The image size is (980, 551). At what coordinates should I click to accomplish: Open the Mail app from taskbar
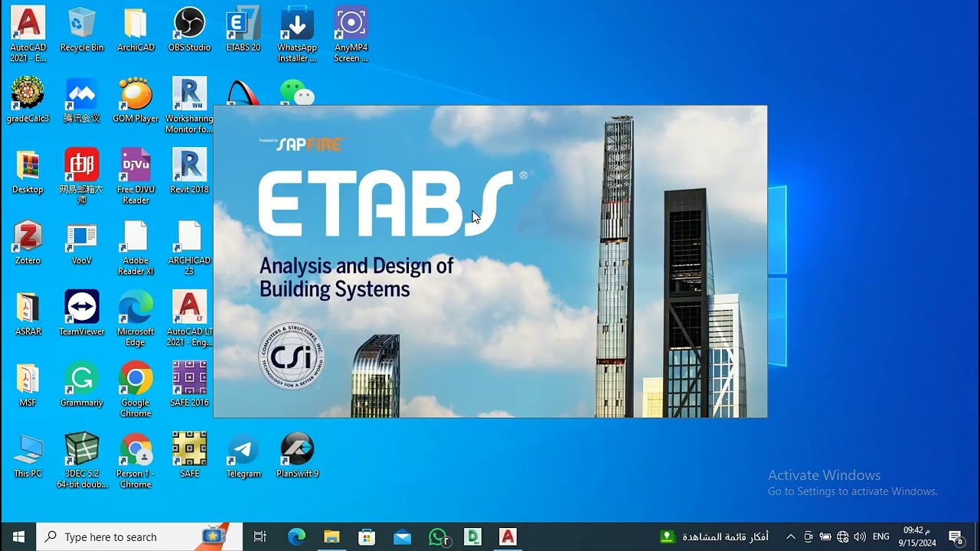tap(402, 537)
